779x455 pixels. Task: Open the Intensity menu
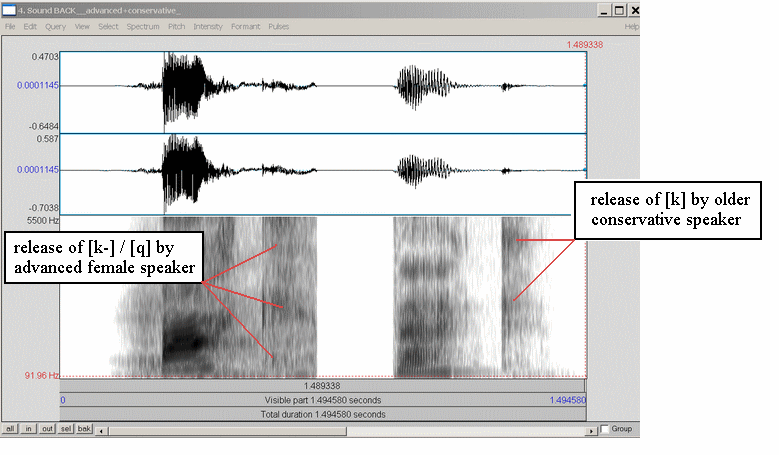pyautogui.click(x=208, y=26)
